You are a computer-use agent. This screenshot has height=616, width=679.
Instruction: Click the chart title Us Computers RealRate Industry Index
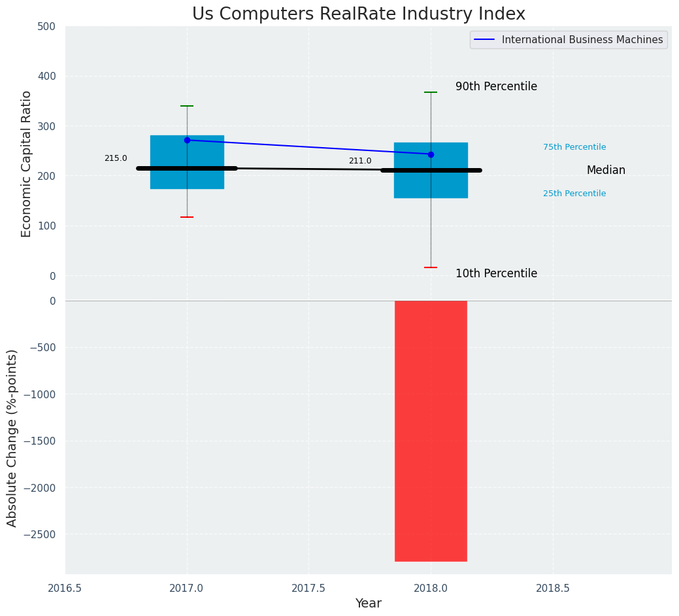(359, 14)
